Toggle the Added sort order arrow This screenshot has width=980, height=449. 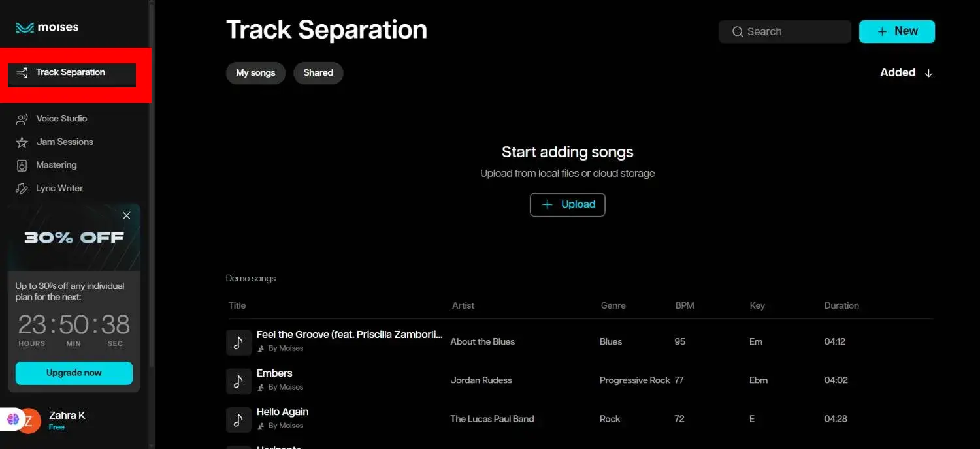(x=928, y=73)
